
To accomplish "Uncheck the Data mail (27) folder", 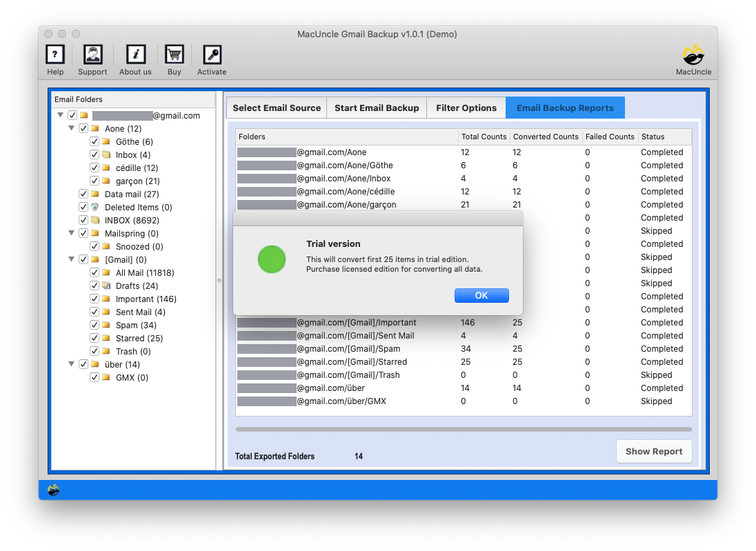I will [83, 194].
